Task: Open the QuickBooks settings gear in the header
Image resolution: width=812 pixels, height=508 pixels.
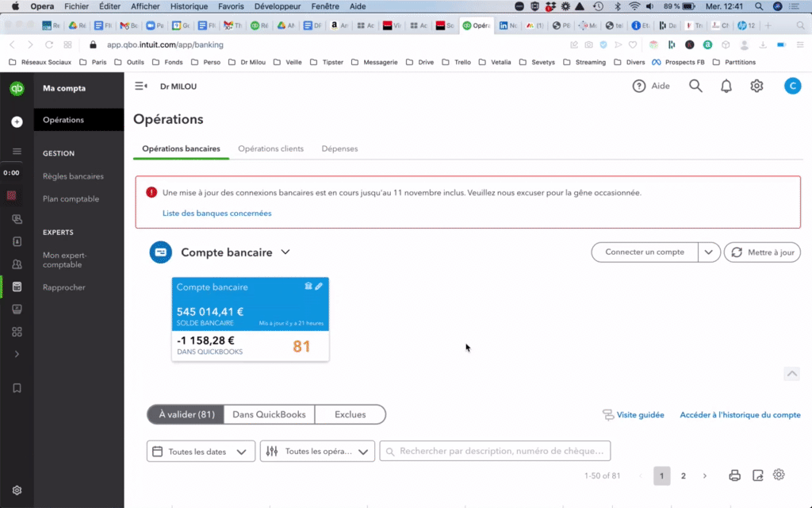Action: tap(756, 86)
